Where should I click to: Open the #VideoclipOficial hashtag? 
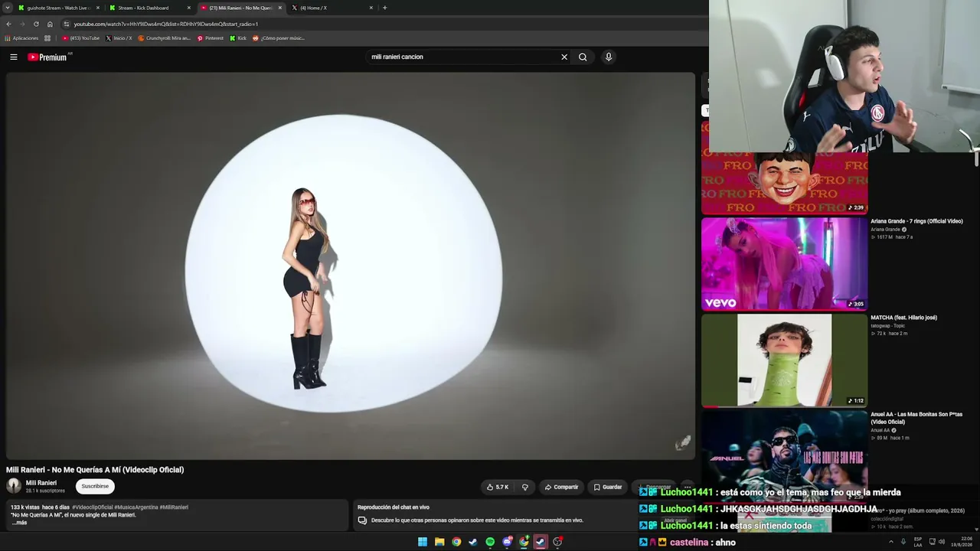pos(92,507)
